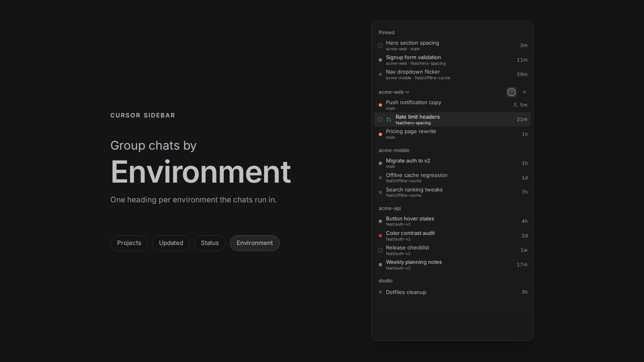Open the Rate limit headers chat

pos(452,119)
